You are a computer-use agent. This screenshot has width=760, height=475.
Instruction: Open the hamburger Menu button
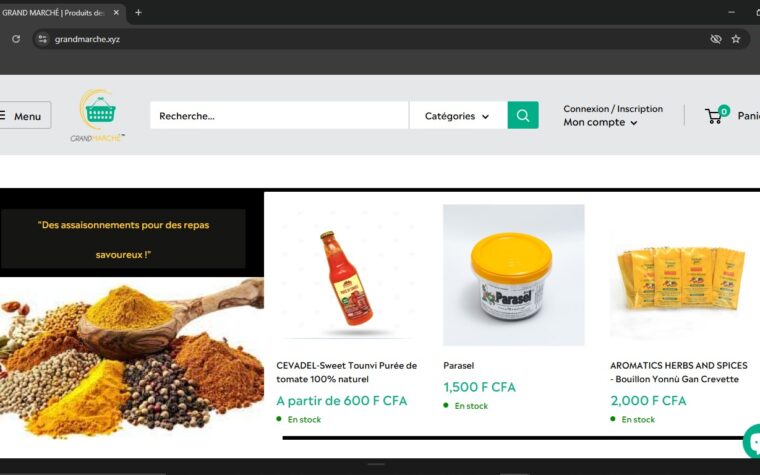point(23,115)
